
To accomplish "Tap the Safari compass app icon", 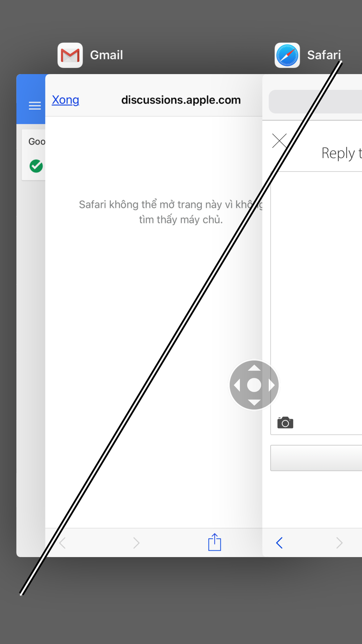I will 287,55.
